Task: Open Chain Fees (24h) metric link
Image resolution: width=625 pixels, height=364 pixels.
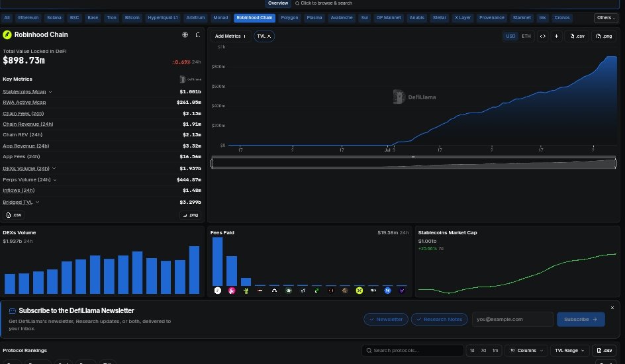Action: click(x=23, y=113)
